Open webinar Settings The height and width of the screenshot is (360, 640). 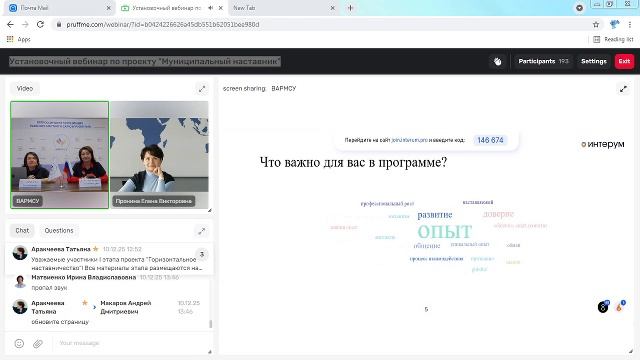[593, 61]
